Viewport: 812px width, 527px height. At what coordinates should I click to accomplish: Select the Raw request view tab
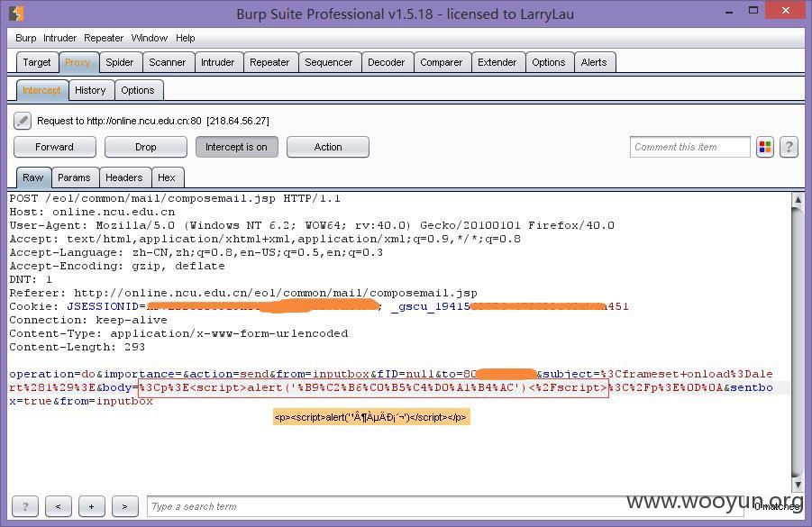coord(33,177)
